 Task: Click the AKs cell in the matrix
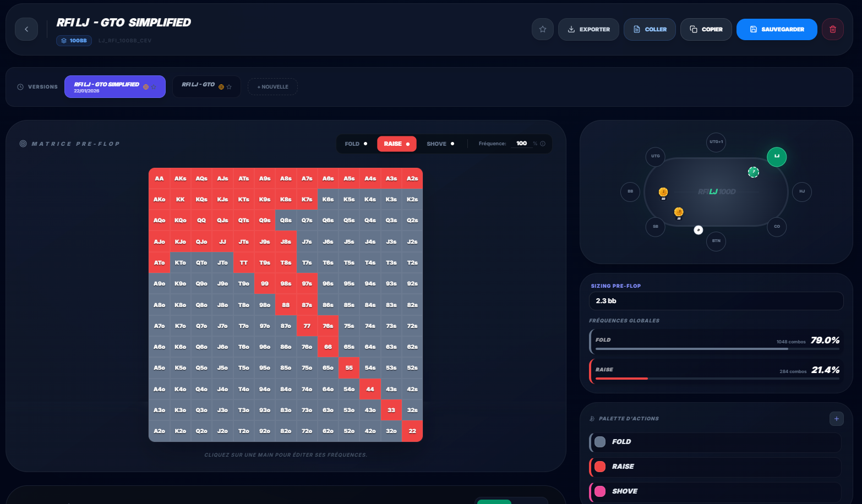click(181, 178)
